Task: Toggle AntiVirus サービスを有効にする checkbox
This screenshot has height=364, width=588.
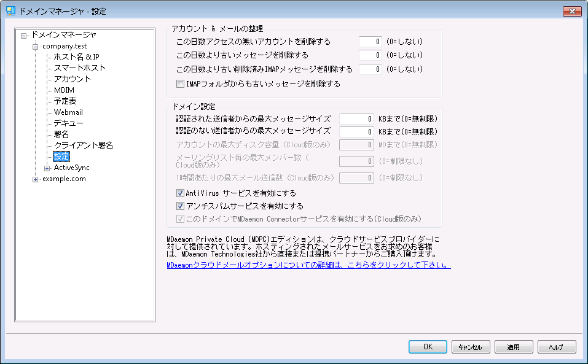Action: click(181, 194)
